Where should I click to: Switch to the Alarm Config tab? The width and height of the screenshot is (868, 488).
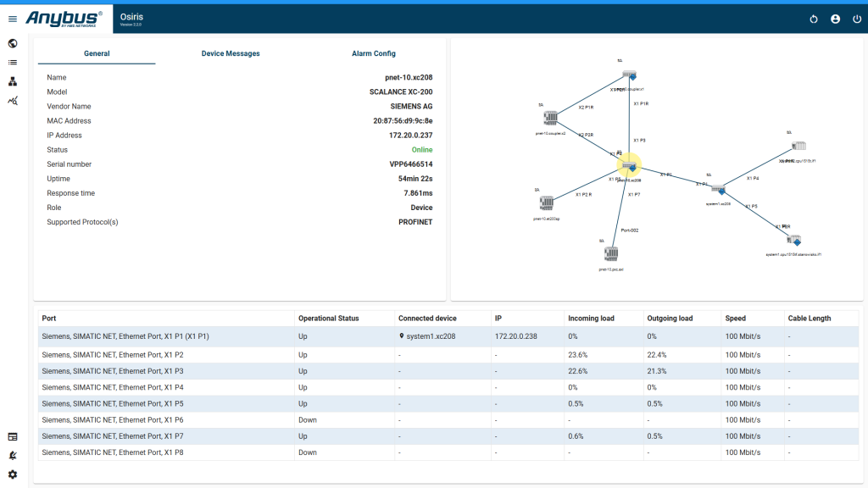tap(374, 53)
